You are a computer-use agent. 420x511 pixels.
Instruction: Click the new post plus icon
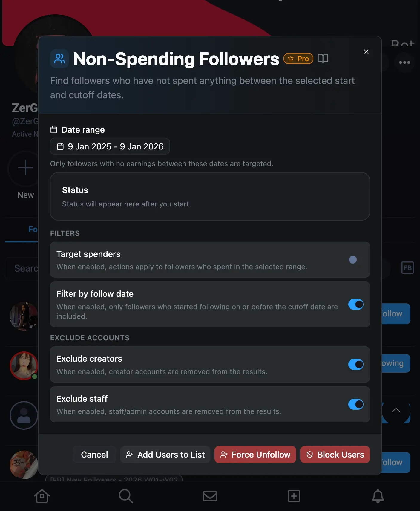(x=294, y=496)
